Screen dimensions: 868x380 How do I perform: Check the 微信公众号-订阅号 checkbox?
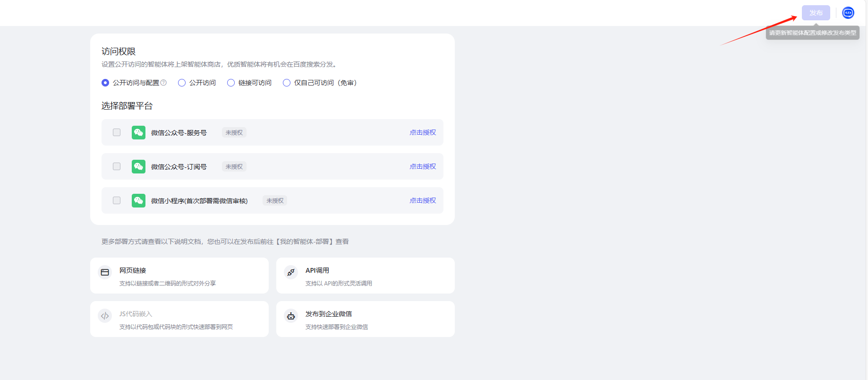point(117,166)
